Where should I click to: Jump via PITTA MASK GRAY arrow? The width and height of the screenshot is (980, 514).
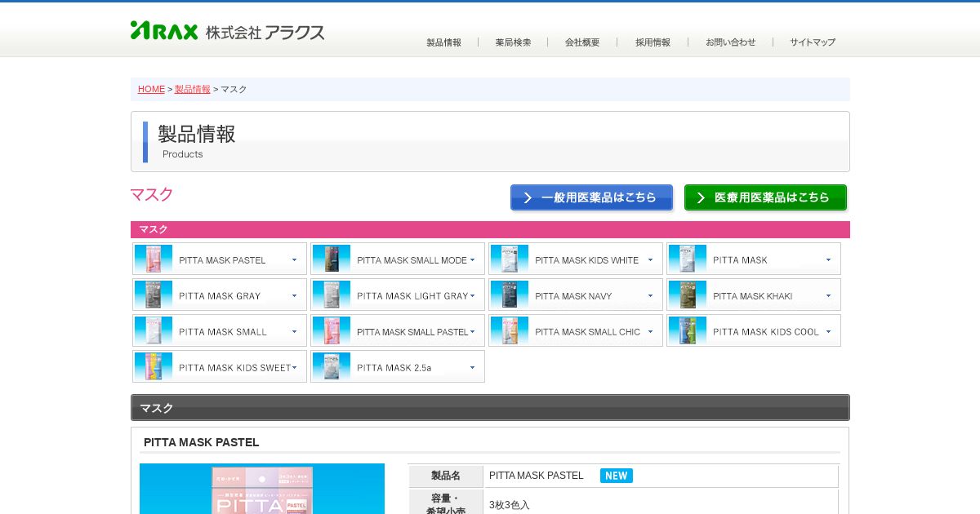coord(294,296)
